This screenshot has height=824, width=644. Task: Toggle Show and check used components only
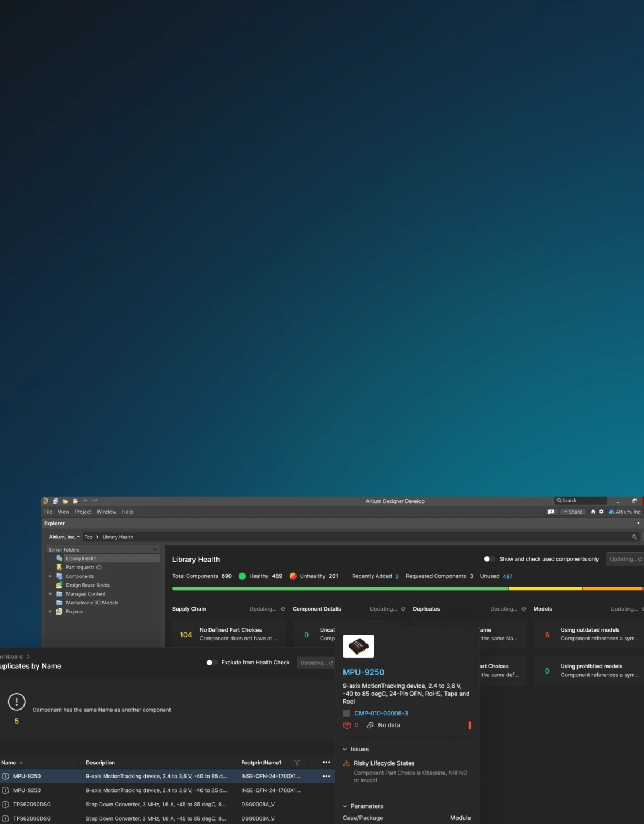pos(489,560)
